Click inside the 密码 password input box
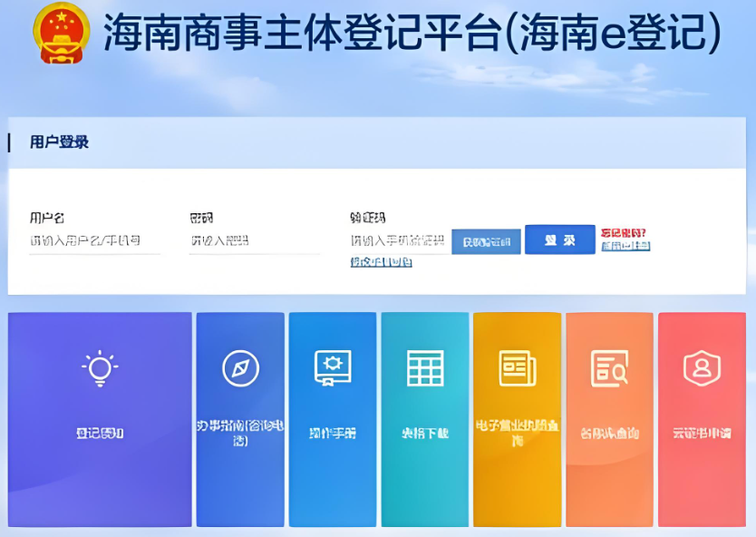The width and height of the screenshot is (756, 537). pos(255,239)
